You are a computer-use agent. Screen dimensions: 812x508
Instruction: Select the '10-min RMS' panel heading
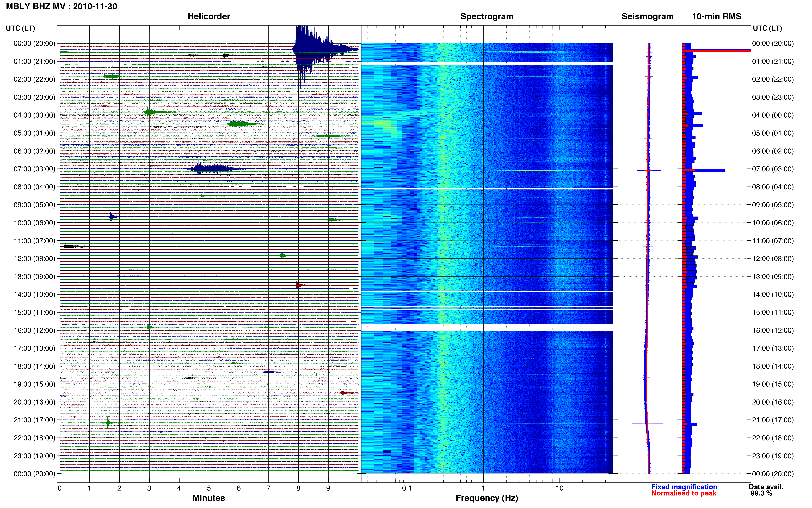coord(716,16)
